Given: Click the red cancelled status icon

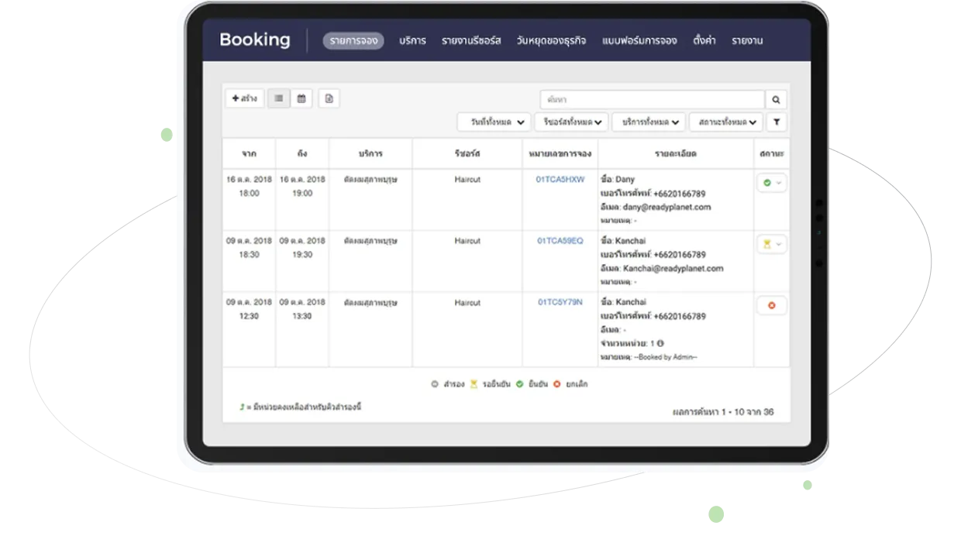Looking at the screenshot, I should tap(771, 306).
